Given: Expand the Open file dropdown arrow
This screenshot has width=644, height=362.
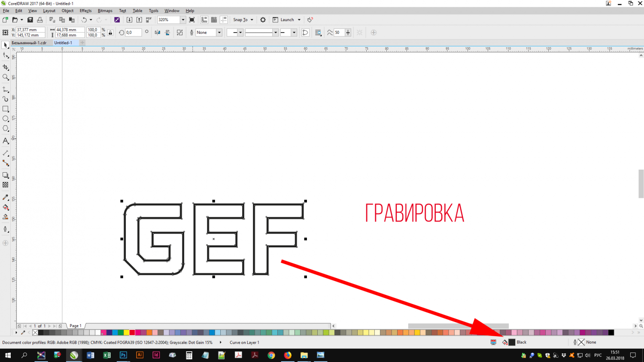Looking at the screenshot, I should click(22, 20).
